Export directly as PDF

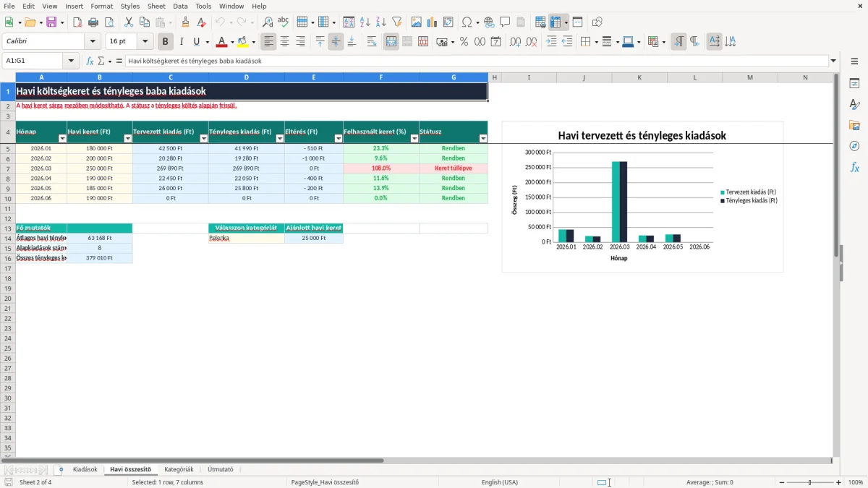pos(77,22)
